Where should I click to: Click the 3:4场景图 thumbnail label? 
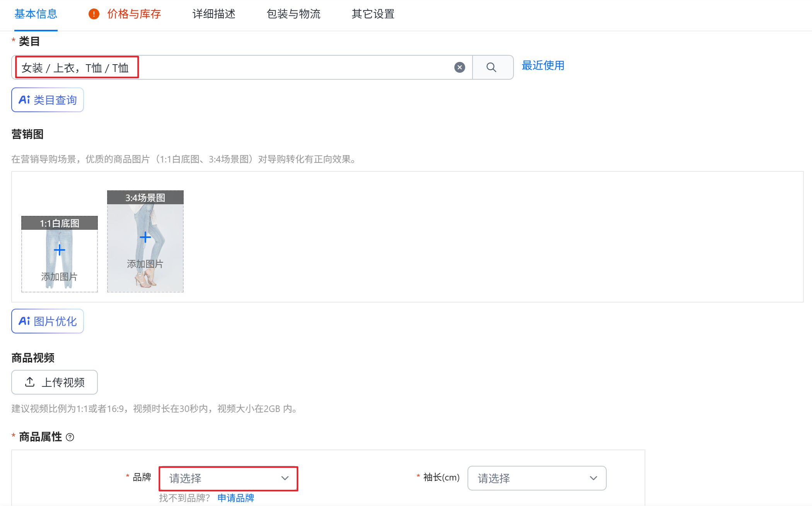tap(145, 198)
